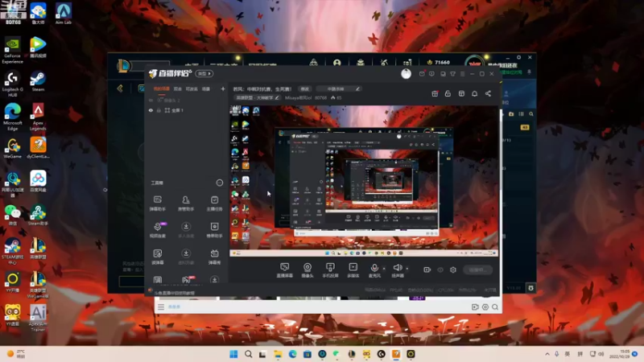Image resolution: width=644 pixels, height=362 pixels.
Task: Toggle hidden eye of 摄像头 2 source
Action: 151,100
